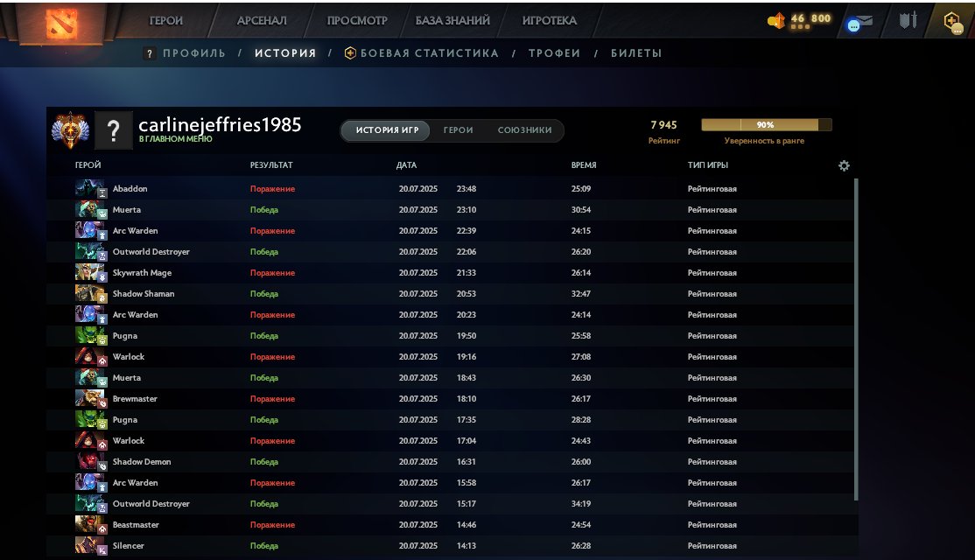Click the 34:19 duration cell
Viewport: 975px width, 560px height.
581,504
